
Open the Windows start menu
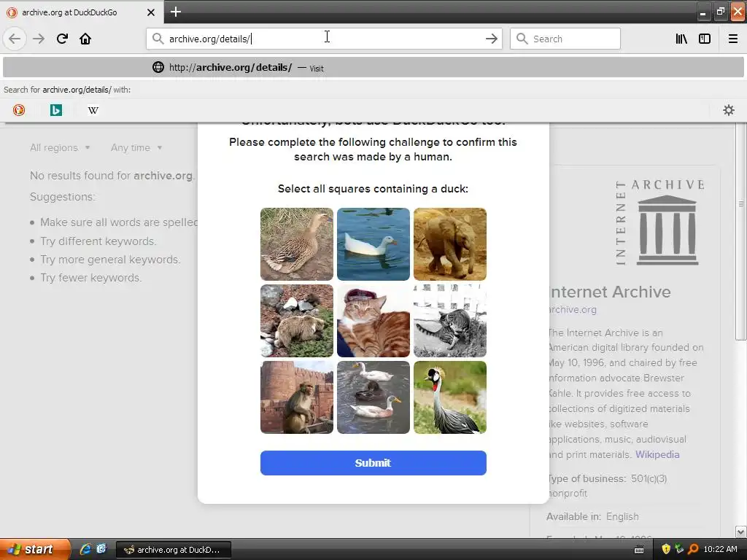tap(34, 550)
